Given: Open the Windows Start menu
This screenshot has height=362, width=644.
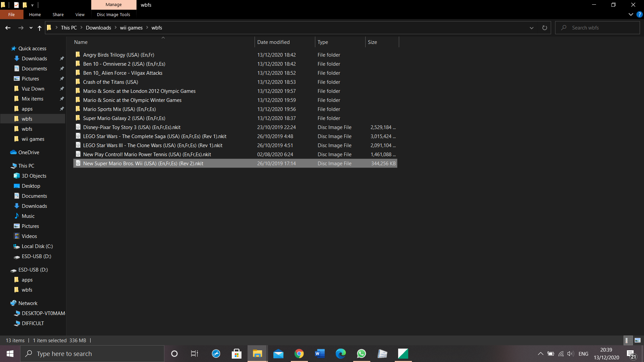Looking at the screenshot, I should [x=10, y=354].
